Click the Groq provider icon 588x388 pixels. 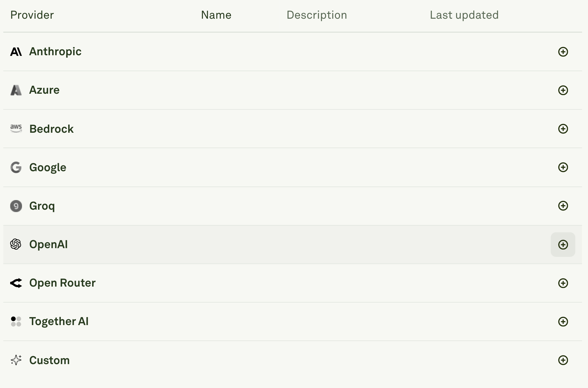(16, 206)
